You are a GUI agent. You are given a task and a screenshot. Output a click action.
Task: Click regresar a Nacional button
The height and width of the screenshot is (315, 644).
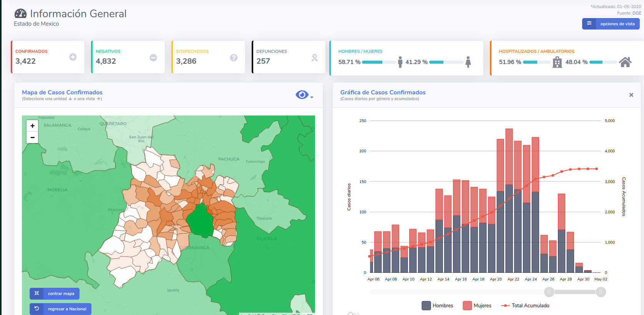coord(60,309)
